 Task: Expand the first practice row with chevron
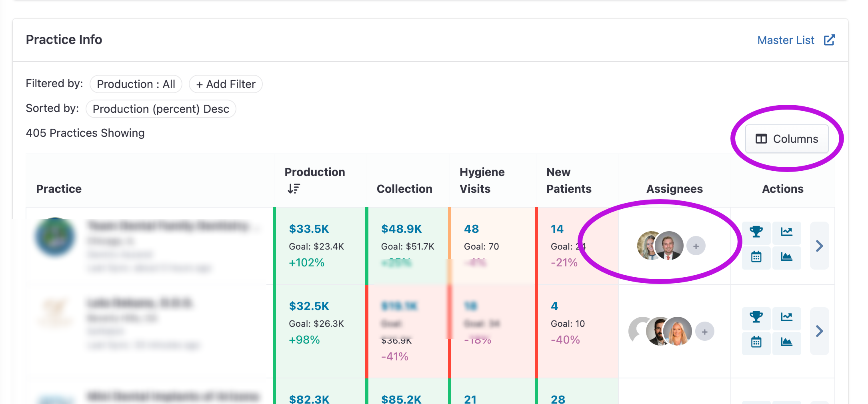click(819, 246)
